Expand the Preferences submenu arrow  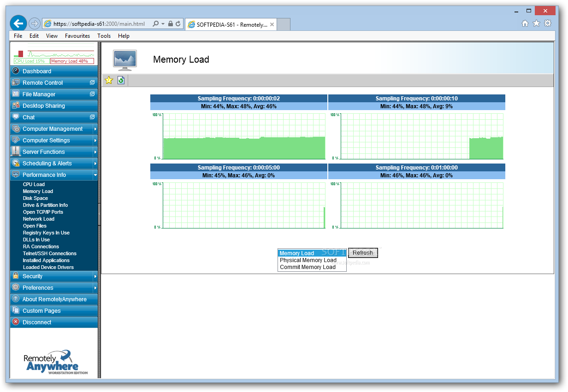click(x=95, y=288)
